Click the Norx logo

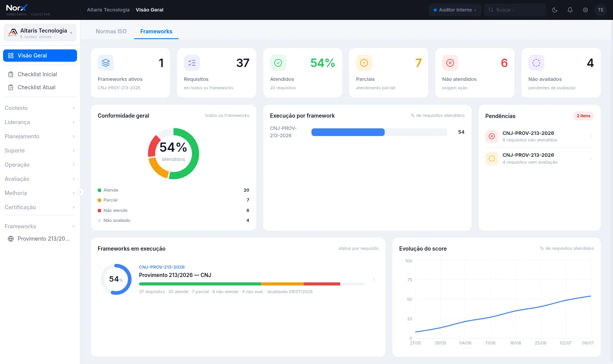tap(17, 8)
